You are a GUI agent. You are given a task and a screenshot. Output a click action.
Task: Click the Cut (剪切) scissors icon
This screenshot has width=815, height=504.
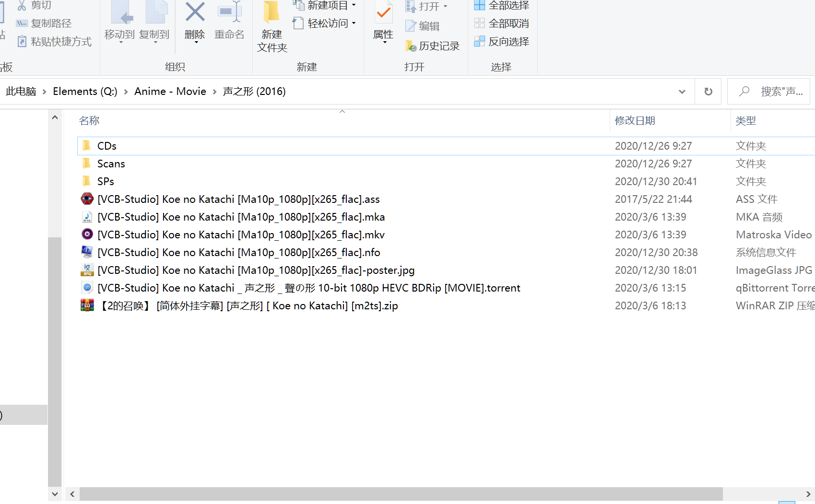pyautogui.click(x=22, y=5)
